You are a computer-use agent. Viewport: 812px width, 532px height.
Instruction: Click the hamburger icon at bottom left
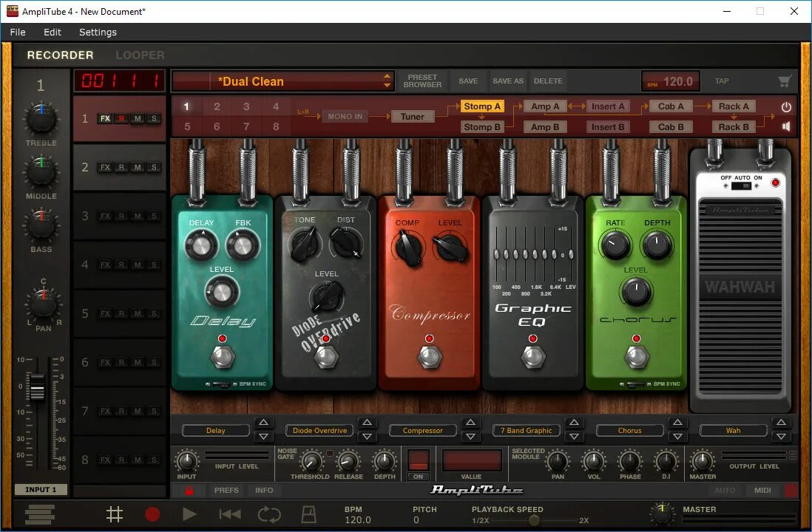pos(41,514)
